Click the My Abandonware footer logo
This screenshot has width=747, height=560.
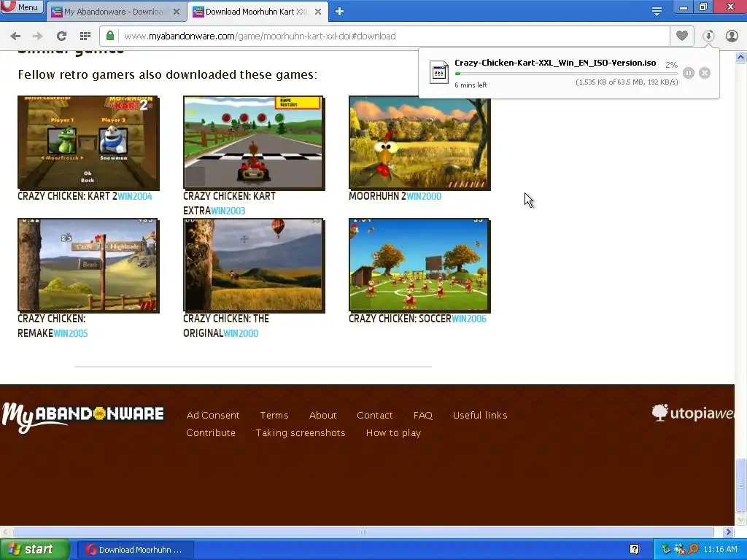[83, 416]
